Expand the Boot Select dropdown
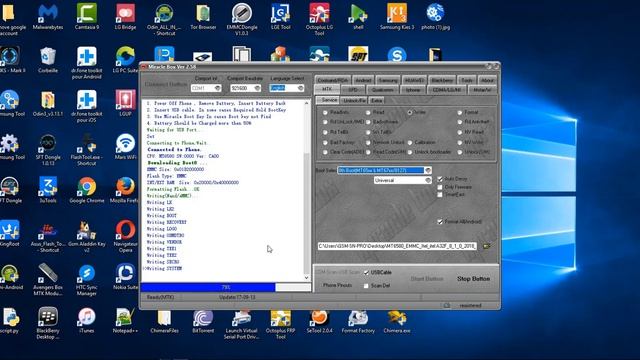The height and width of the screenshot is (360, 640). coord(384,170)
